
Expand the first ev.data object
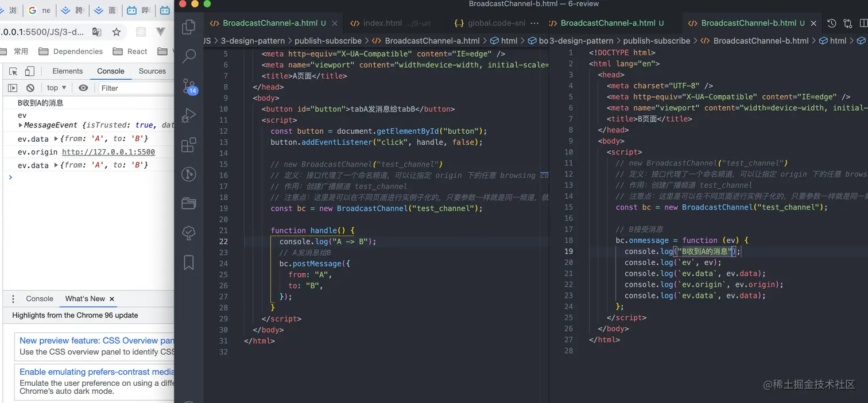(56, 139)
